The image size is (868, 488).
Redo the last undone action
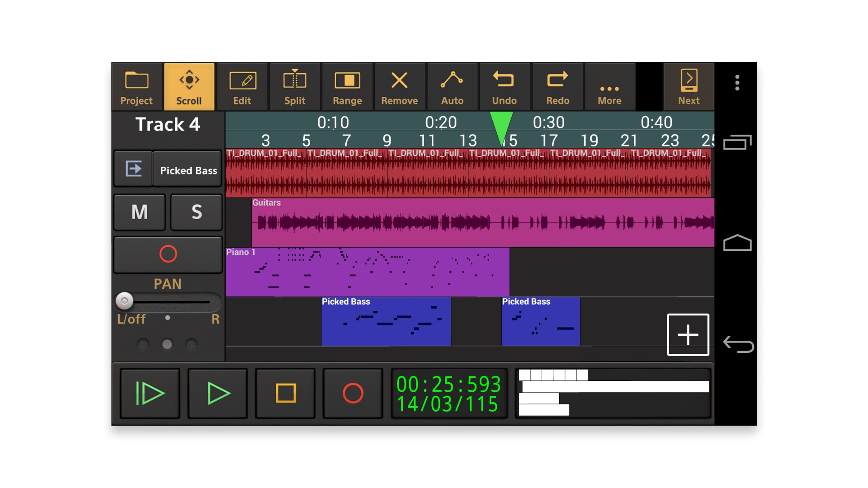(557, 87)
